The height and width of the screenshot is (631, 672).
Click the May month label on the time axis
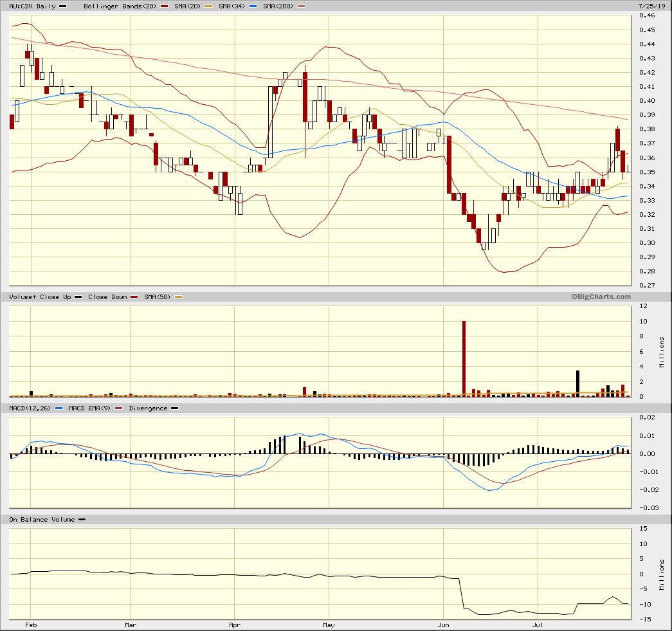coord(329,625)
